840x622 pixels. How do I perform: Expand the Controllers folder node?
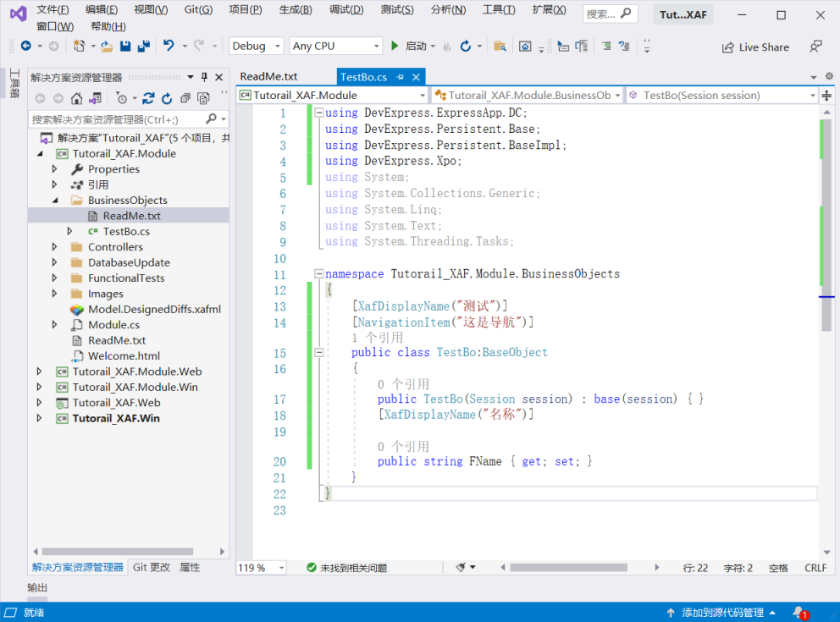click(x=55, y=247)
